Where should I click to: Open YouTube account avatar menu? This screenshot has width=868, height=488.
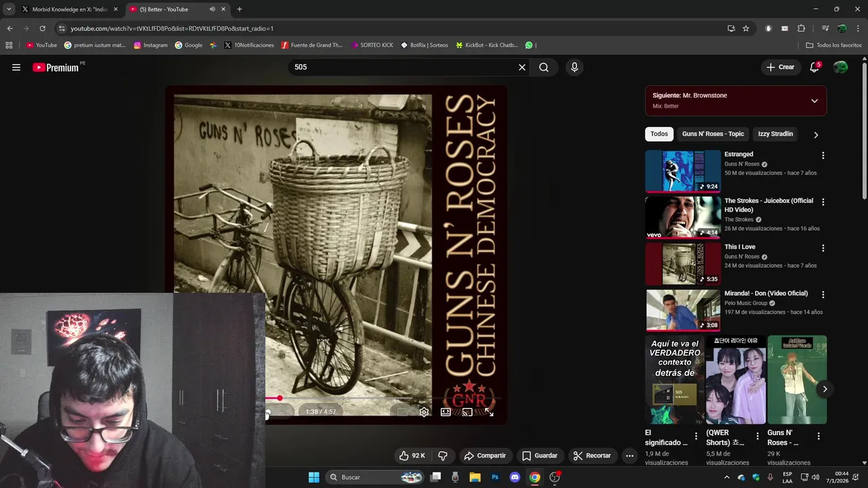(840, 67)
